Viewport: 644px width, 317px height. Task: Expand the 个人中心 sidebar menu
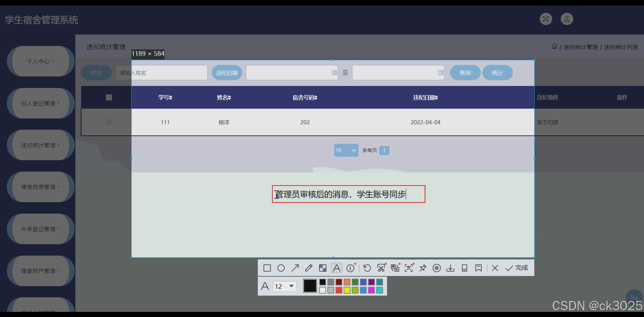point(40,61)
